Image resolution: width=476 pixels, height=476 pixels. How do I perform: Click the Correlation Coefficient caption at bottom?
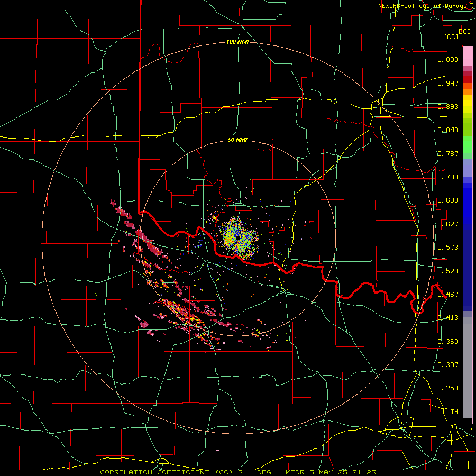pos(237,472)
